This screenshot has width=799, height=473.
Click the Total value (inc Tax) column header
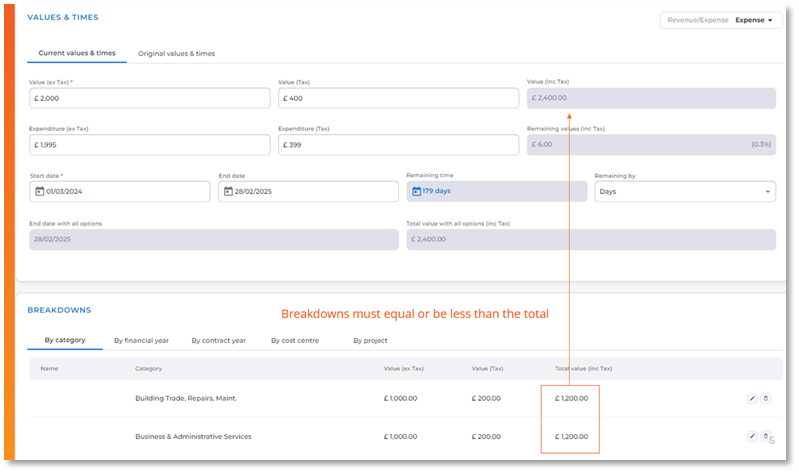click(583, 369)
